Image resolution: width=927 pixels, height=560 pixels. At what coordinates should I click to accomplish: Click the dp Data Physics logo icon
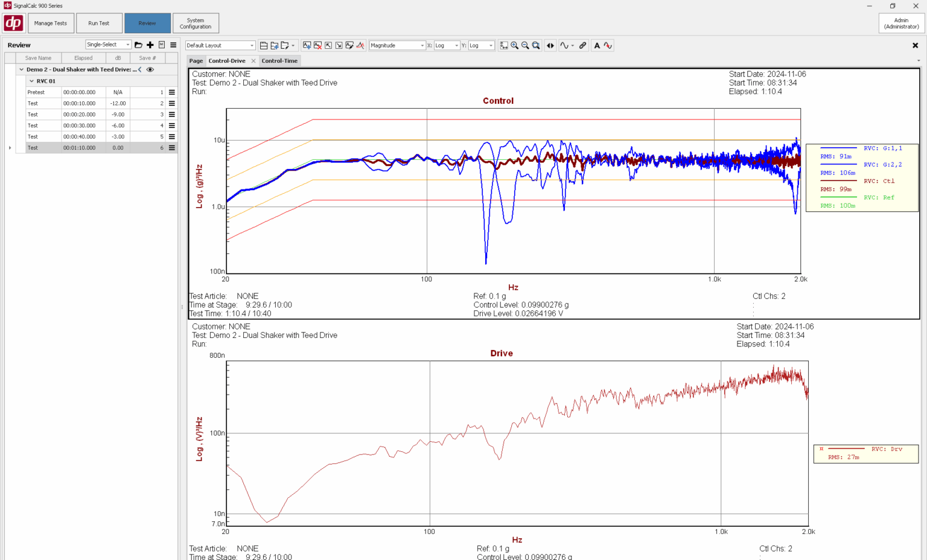coord(13,23)
